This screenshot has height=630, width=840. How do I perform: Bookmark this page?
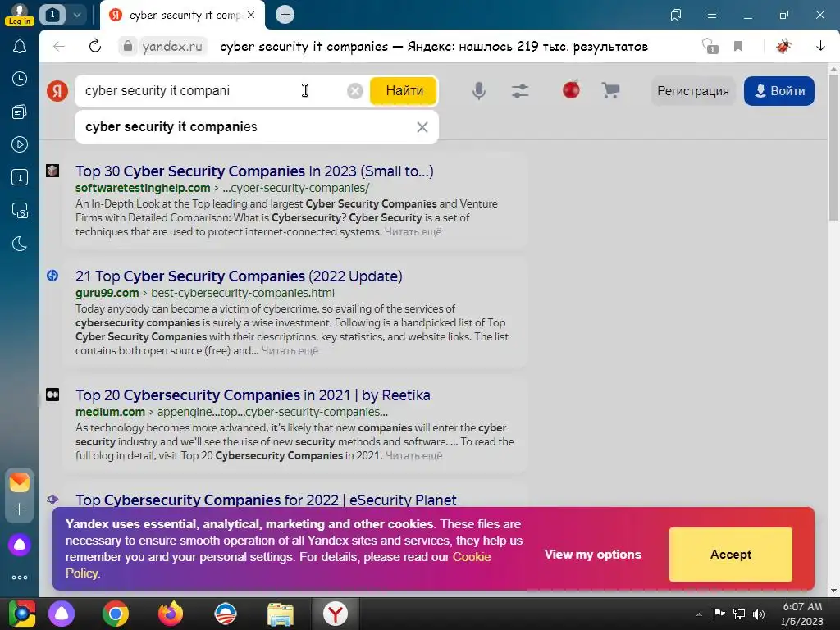click(738, 47)
